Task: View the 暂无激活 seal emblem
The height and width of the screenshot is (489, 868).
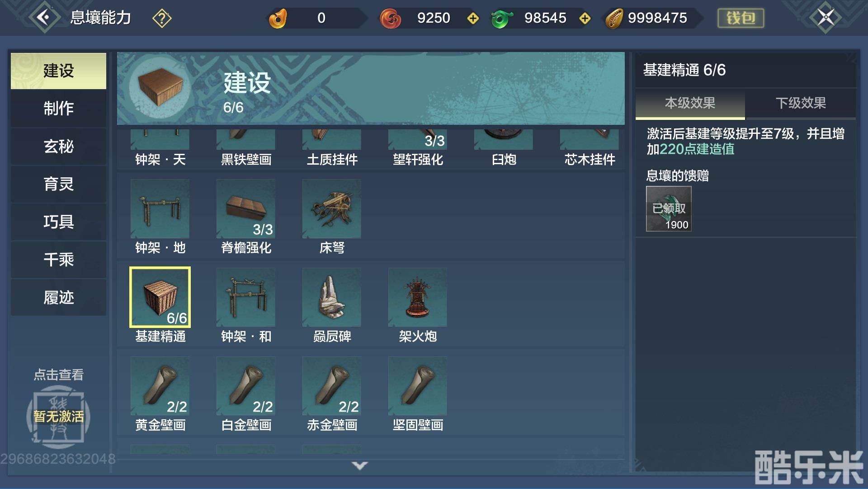Action: tap(59, 415)
